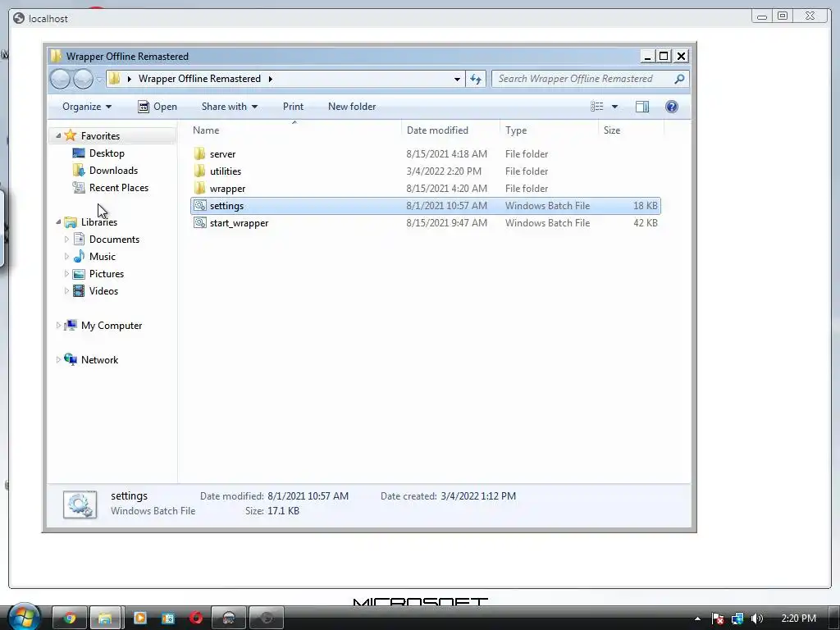
Task: Click the Action Center flag tray icon
Action: tap(718, 619)
